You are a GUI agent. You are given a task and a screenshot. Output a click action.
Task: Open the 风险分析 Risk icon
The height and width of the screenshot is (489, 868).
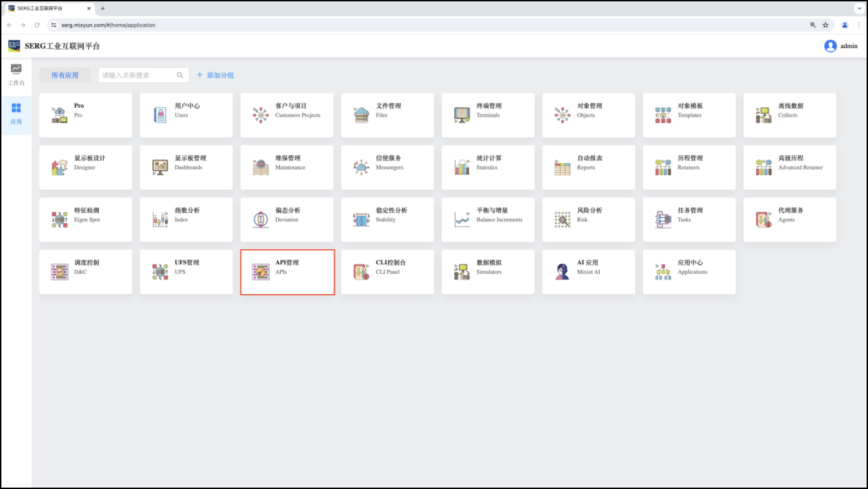pyautogui.click(x=562, y=220)
